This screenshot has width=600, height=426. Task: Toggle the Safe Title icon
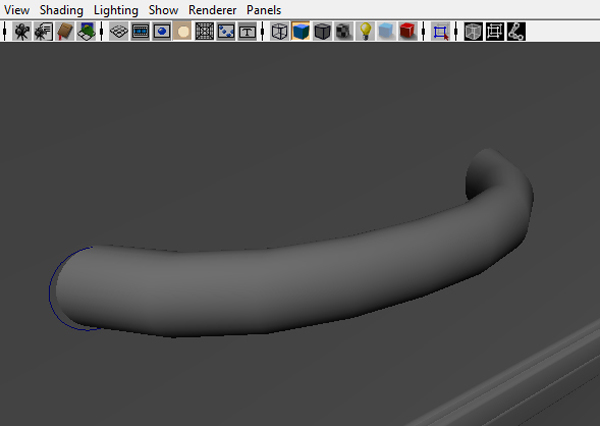coord(247,31)
